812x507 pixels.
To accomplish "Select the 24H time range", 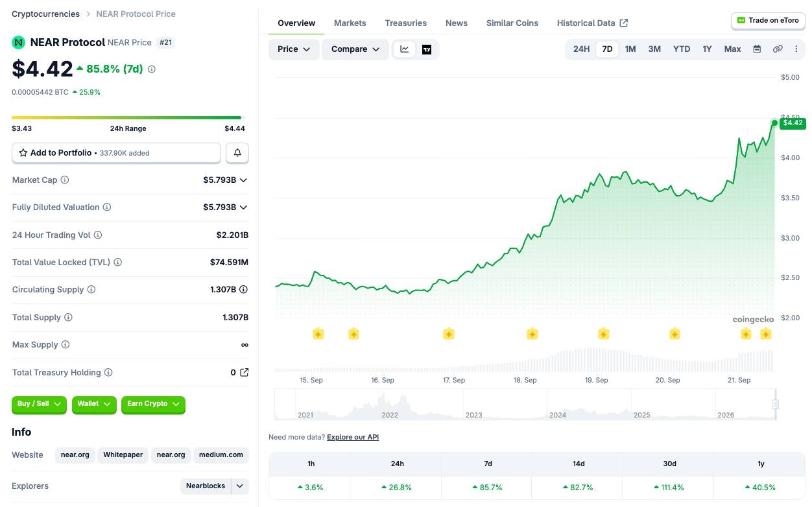I will [x=582, y=49].
